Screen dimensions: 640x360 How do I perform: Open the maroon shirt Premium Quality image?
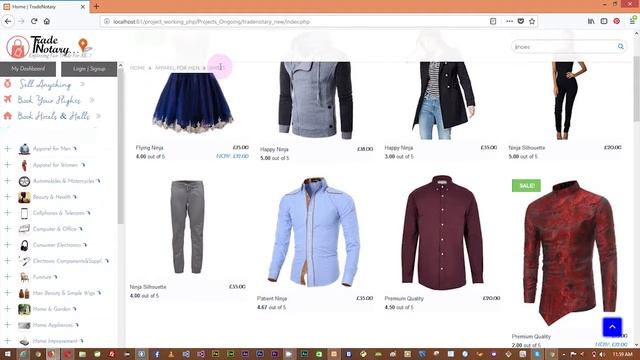[442, 232]
